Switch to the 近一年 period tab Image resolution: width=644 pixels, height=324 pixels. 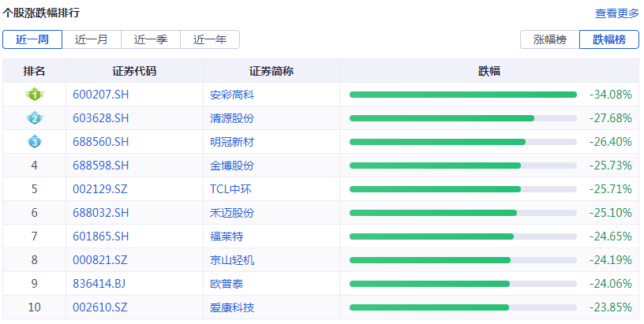[209, 39]
